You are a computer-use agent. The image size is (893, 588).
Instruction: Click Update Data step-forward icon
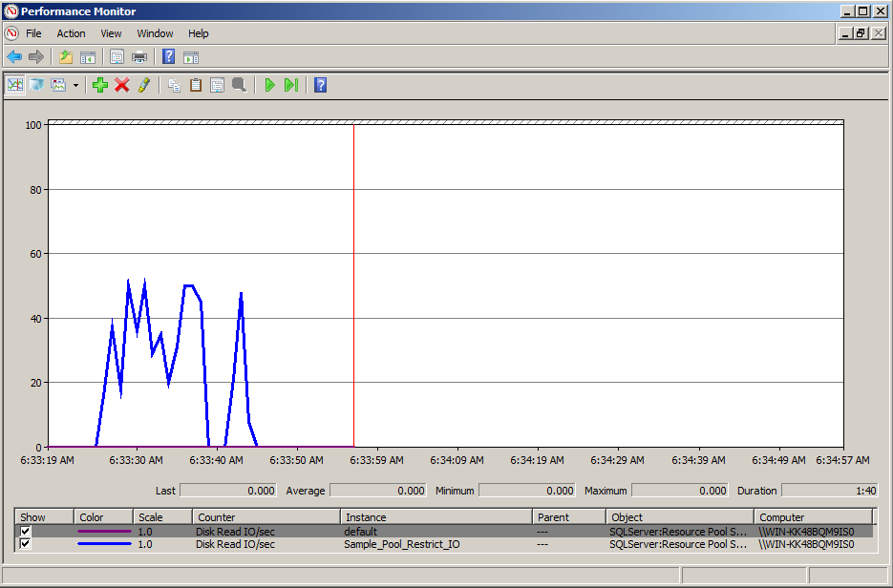click(x=290, y=85)
